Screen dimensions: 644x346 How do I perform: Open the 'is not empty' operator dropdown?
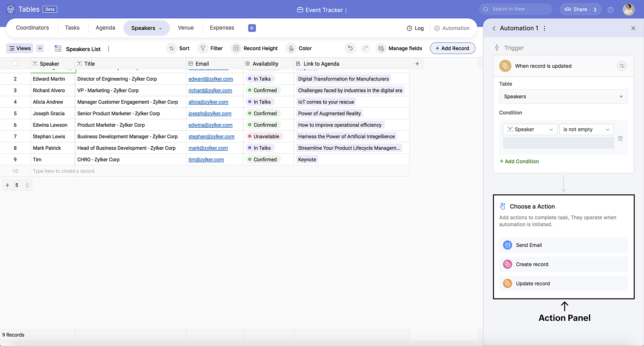[586, 130]
